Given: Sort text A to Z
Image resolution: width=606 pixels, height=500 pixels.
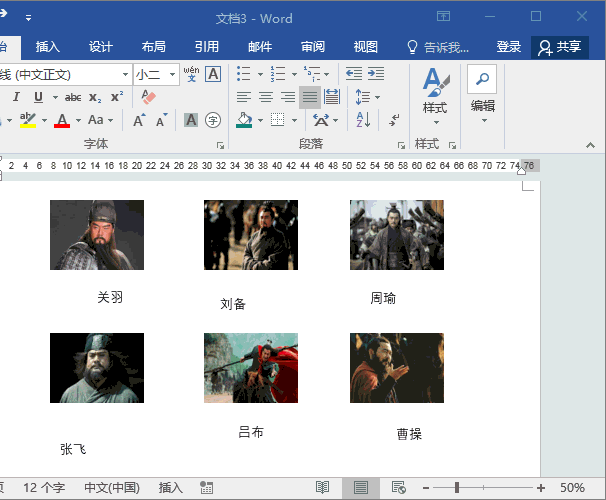Looking at the screenshot, I should pyautogui.click(x=363, y=120).
